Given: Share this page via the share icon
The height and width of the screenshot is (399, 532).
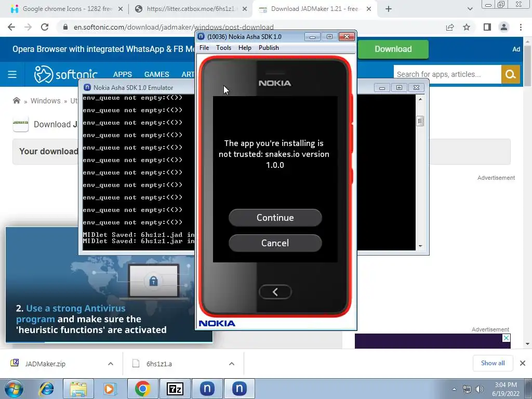Looking at the screenshot, I should click(x=450, y=27).
